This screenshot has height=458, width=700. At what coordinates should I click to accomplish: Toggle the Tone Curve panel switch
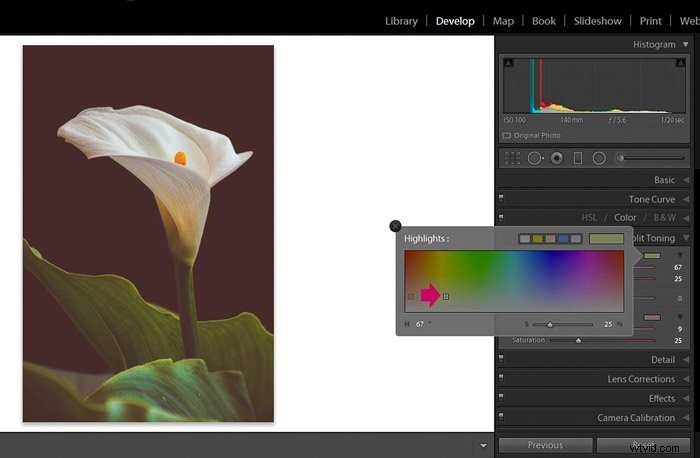click(501, 198)
